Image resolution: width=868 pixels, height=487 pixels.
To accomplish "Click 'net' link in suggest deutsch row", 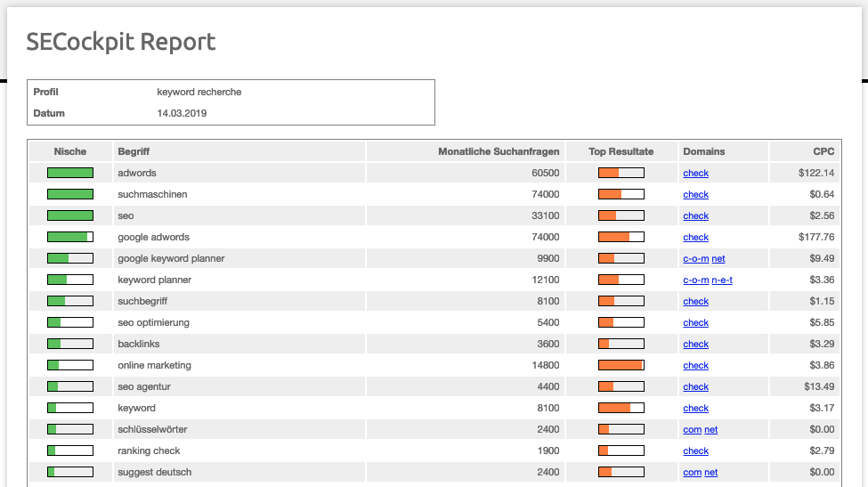I will [711, 473].
